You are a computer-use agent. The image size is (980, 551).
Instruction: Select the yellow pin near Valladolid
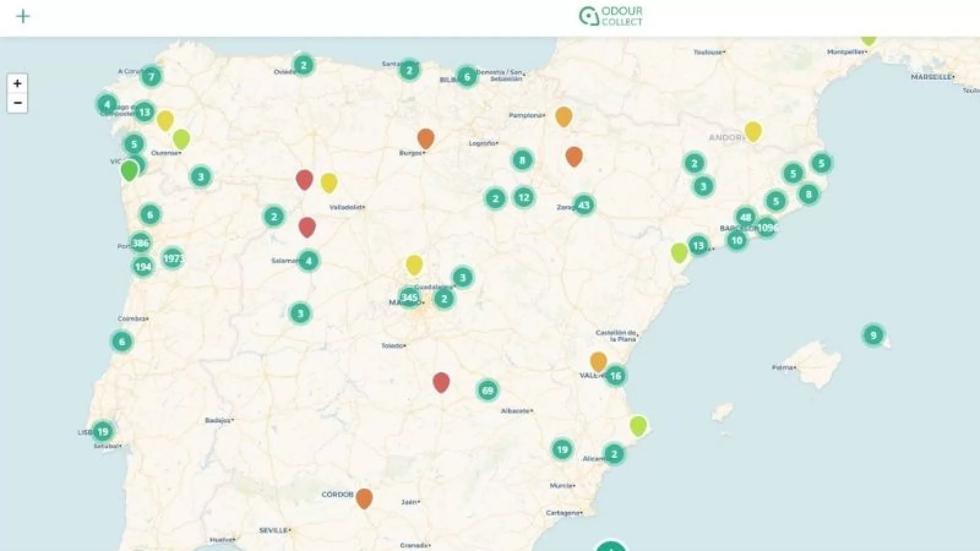[329, 182]
